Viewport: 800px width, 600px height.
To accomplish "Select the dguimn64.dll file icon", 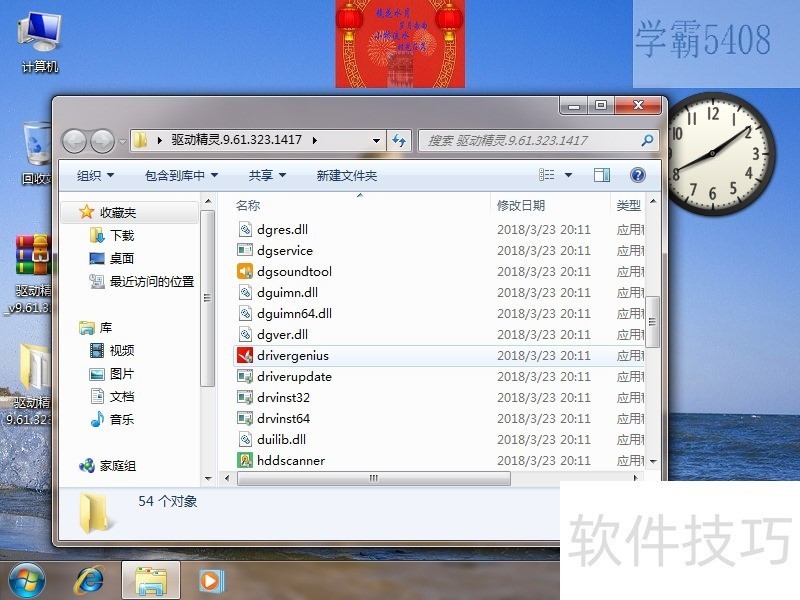I will tap(245, 313).
